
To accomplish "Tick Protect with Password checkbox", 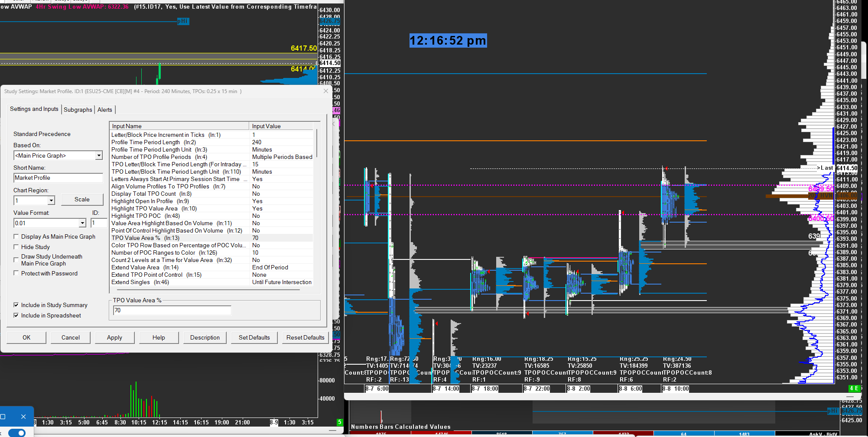I will pos(16,273).
